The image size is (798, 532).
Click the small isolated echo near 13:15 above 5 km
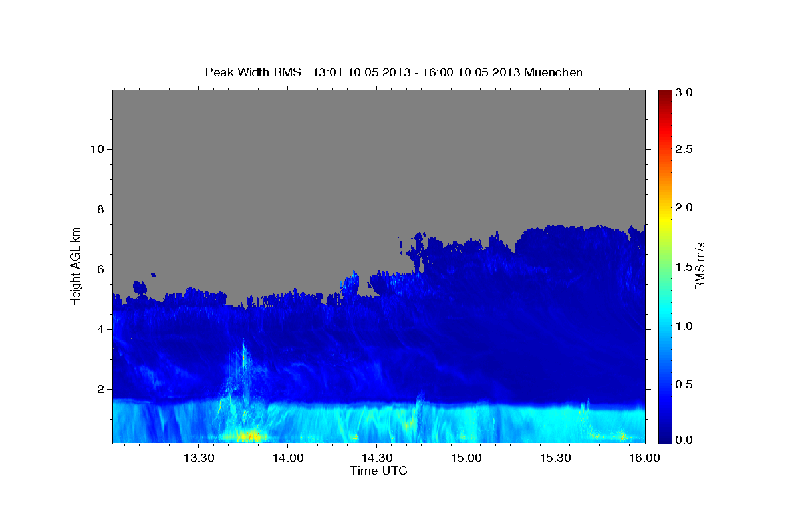coord(153,274)
